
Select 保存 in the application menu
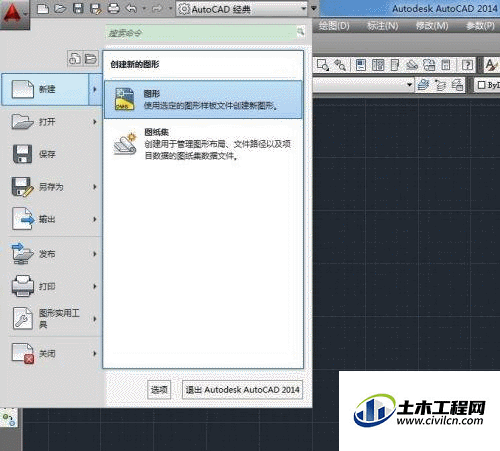point(51,154)
